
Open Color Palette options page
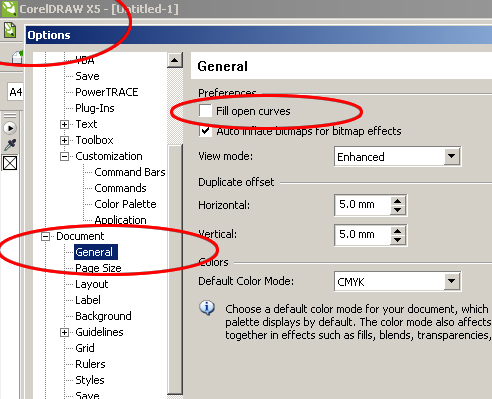pyautogui.click(x=125, y=204)
